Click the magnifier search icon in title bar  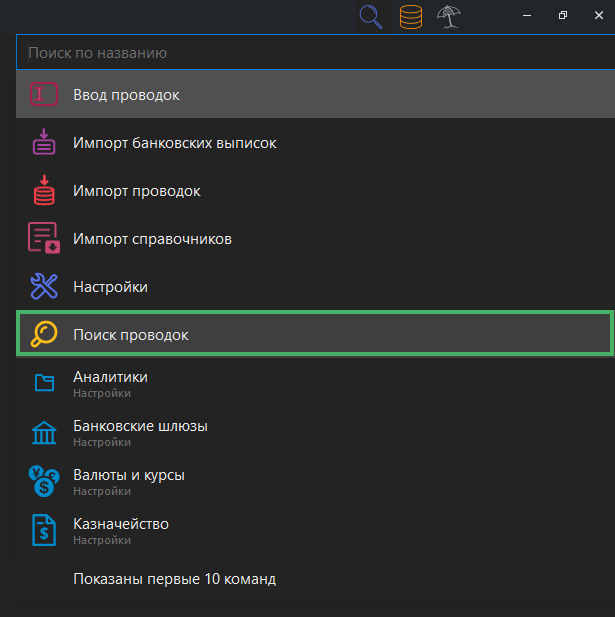[x=371, y=17]
